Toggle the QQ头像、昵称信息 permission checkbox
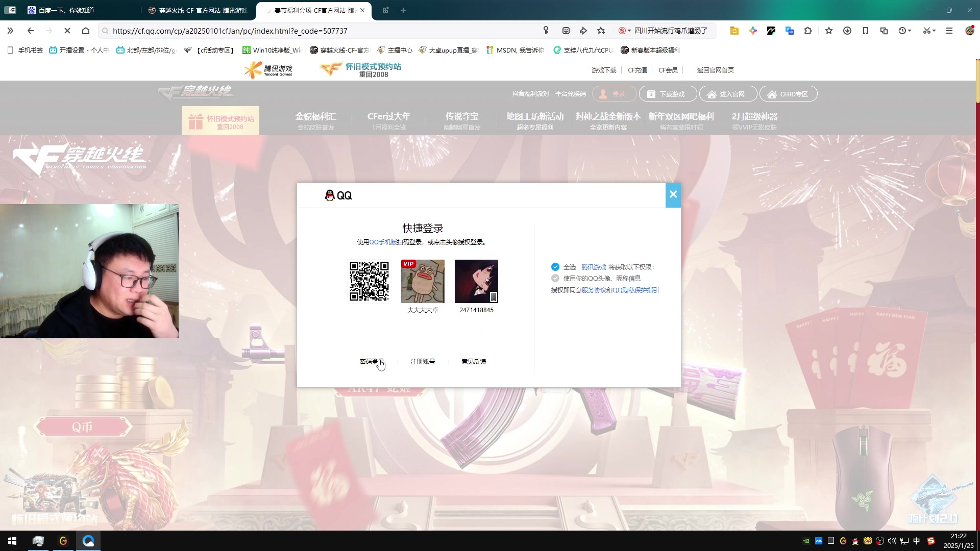 click(x=555, y=278)
